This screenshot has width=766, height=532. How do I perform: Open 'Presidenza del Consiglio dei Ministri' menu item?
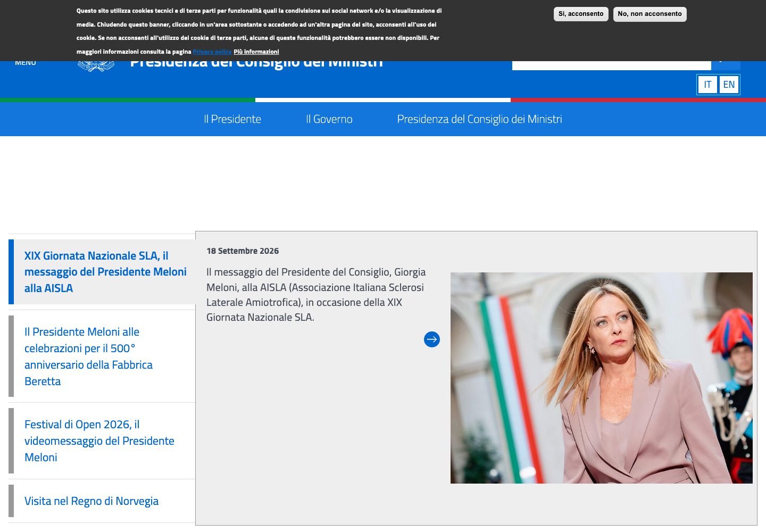(479, 119)
